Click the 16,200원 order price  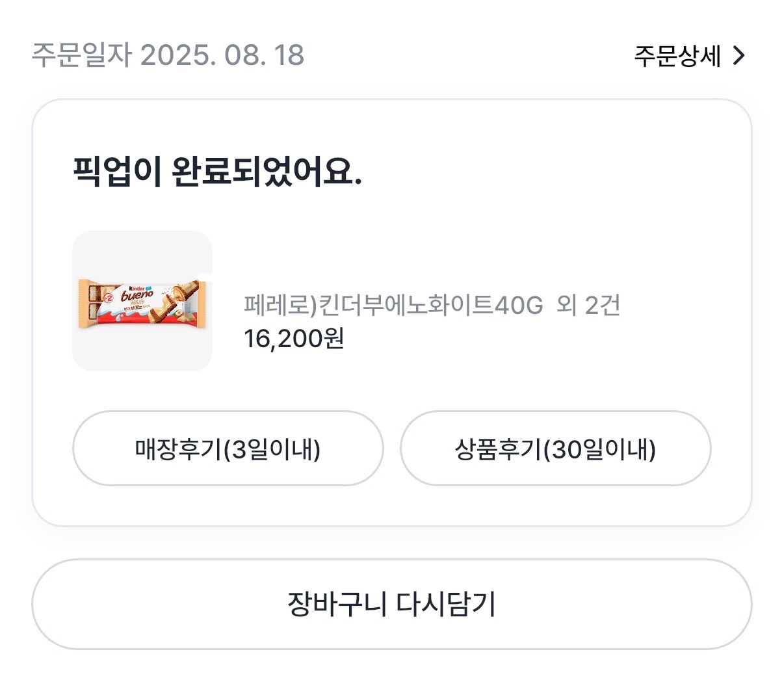pyautogui.click(x=294, y=339)
